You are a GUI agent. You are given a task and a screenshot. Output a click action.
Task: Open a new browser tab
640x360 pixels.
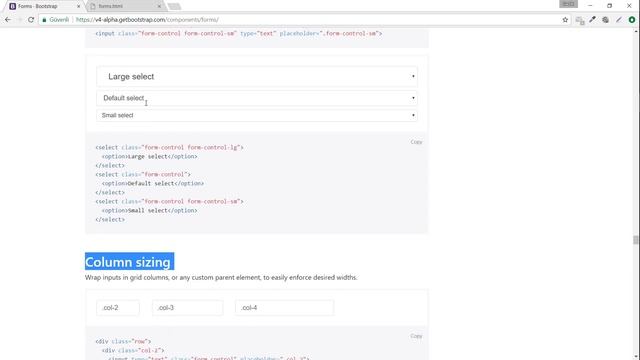tap(174, 6)
